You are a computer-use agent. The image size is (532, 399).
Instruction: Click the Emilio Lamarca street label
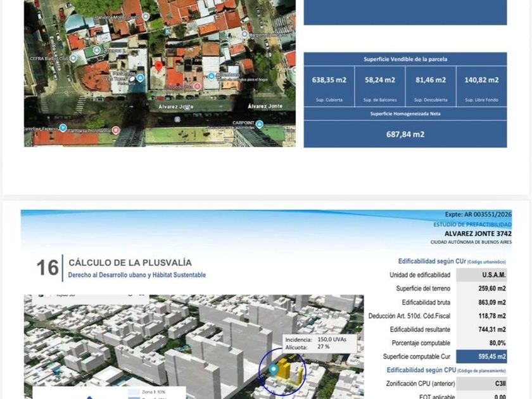[x=56, y=53]
